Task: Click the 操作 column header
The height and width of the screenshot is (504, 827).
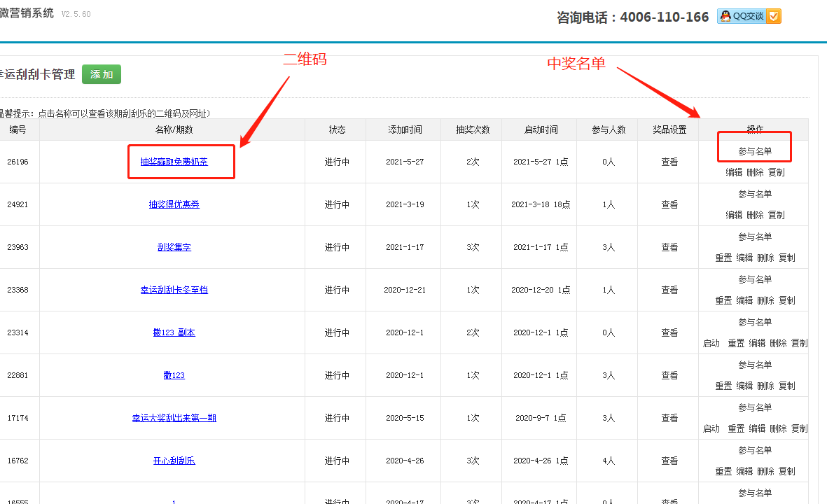Action: [755, 129]
